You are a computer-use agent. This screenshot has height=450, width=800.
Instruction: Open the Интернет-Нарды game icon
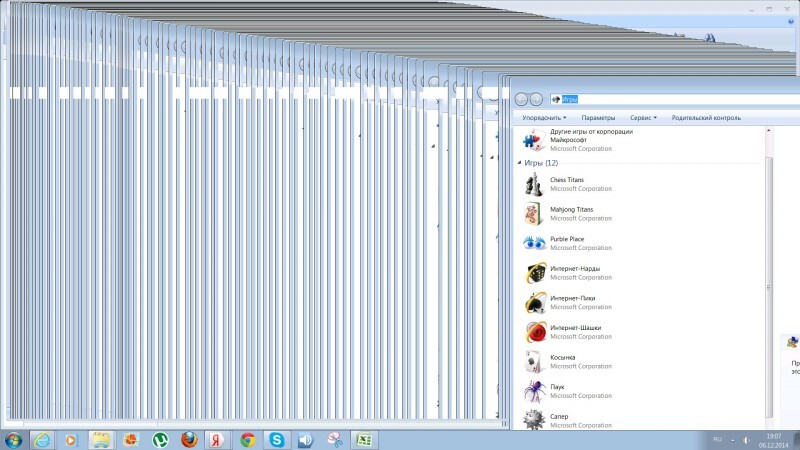535,273
